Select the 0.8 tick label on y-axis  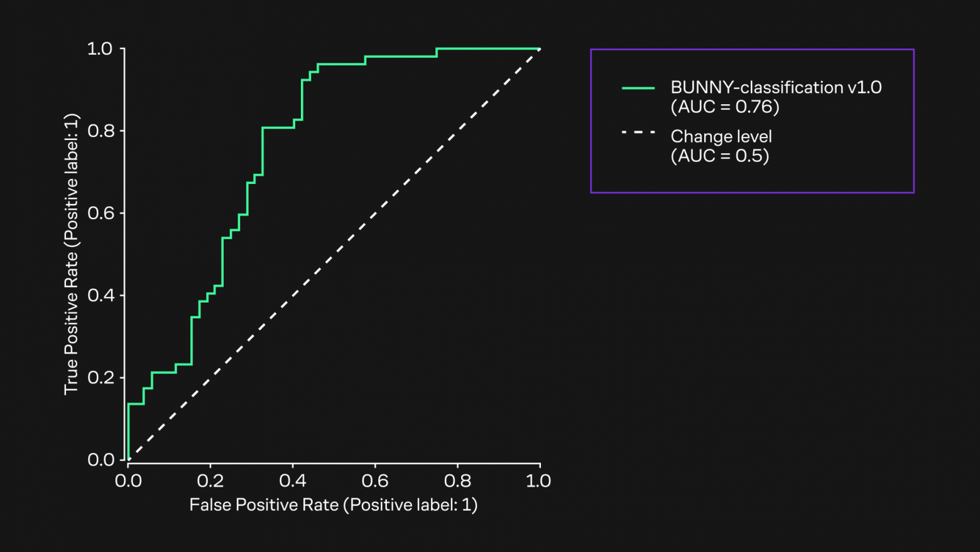(101, 131)
